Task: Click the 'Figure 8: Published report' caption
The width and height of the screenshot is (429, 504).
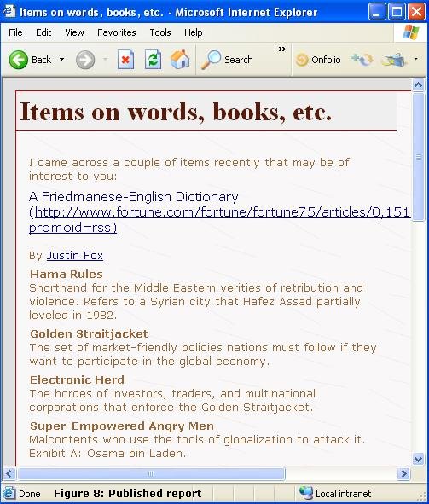Action: [128, 493]
